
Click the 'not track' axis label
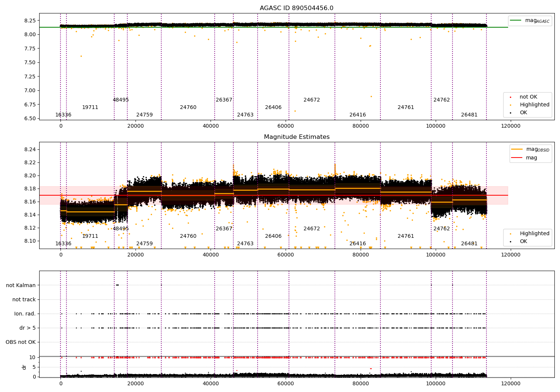tap(24, 299)
